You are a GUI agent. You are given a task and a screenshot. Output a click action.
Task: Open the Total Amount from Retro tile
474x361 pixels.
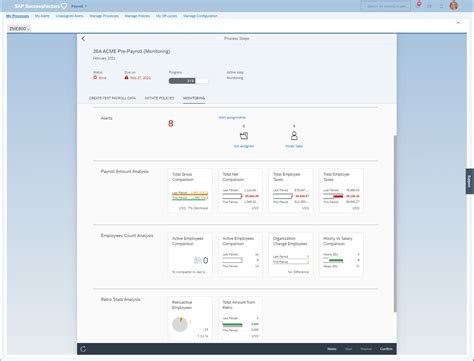[x=240, y=318]
